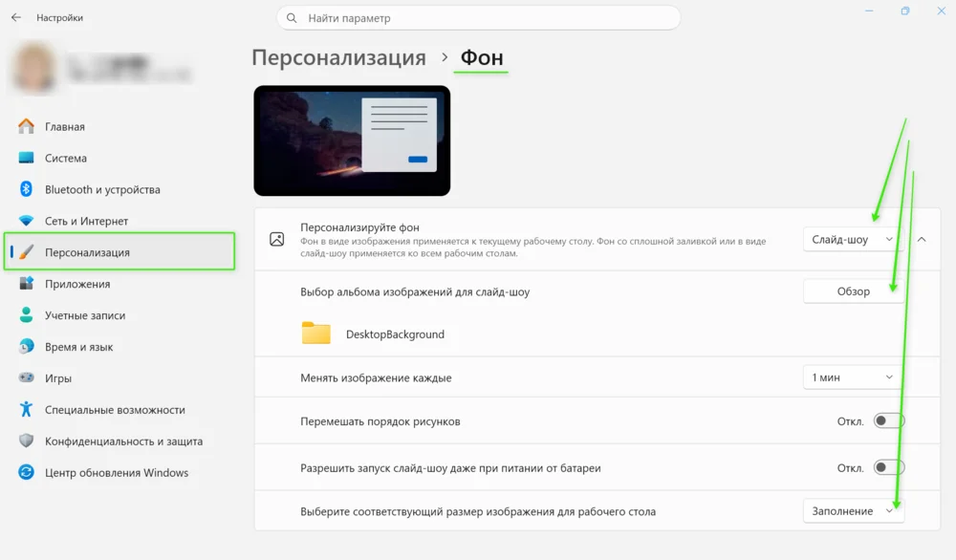This screenshot has height=560, width=956.
Task: Click the DesktopBackground folder name
Action: (395, 334)
